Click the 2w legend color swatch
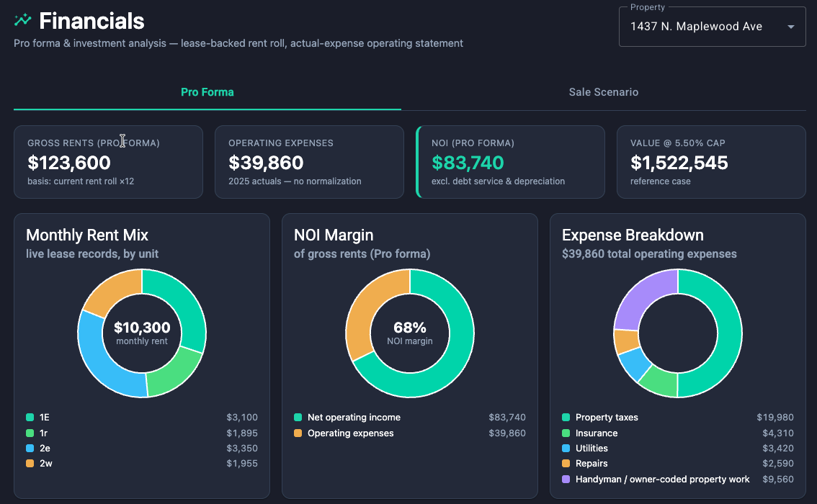 pos(30,463)
